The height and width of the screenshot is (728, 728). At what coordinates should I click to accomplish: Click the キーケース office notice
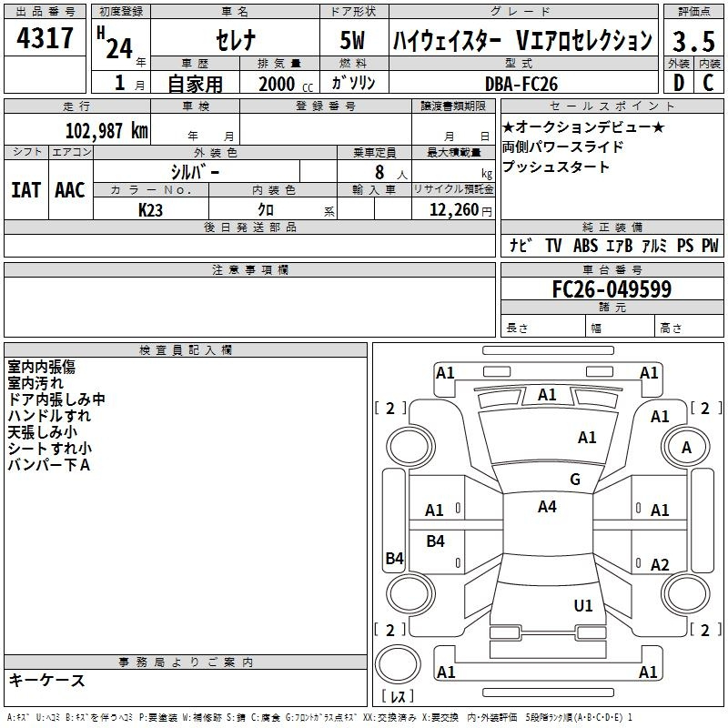[46, 680]
